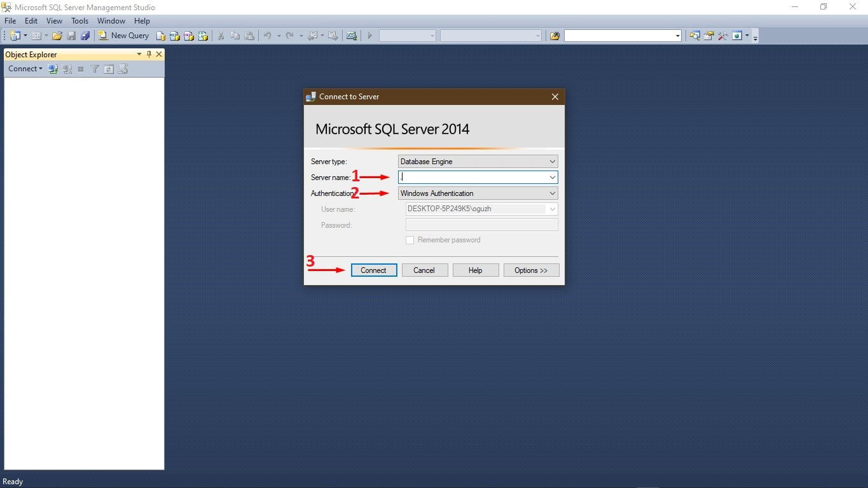Open the Tools menu

(79, 21)
